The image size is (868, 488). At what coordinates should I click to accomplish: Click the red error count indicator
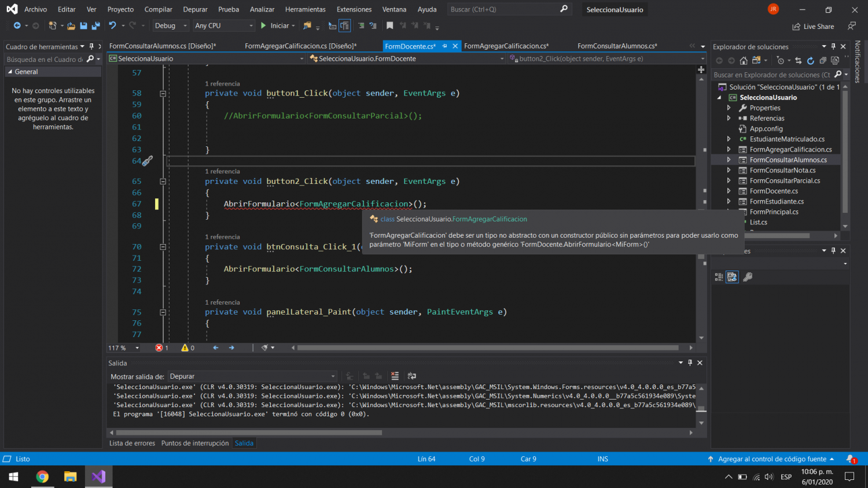coord(161,348)
